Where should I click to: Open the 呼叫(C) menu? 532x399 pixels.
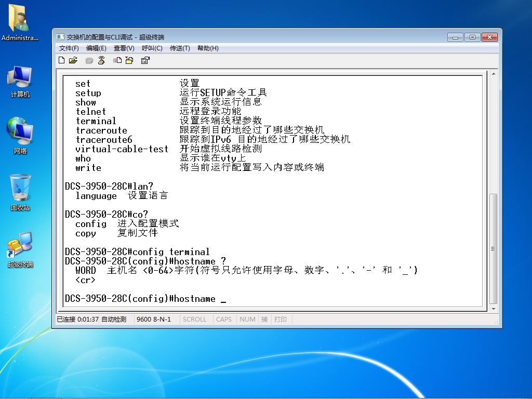tap(152, 48)
